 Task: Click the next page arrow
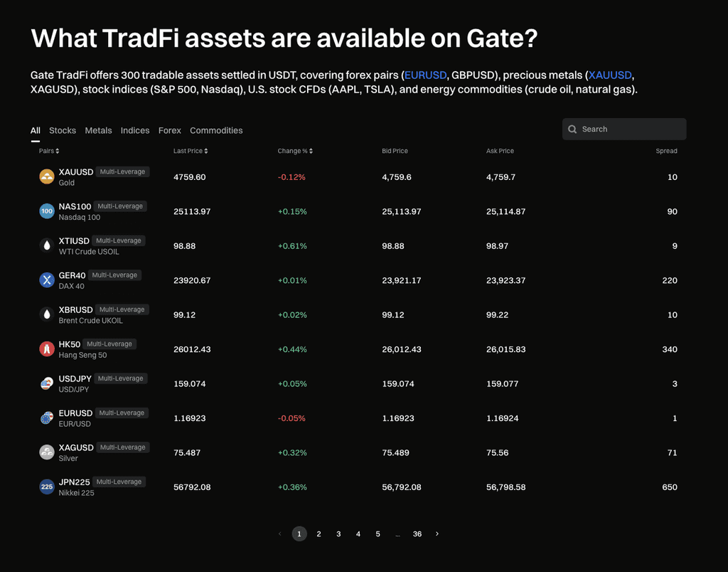pos(437,534)
